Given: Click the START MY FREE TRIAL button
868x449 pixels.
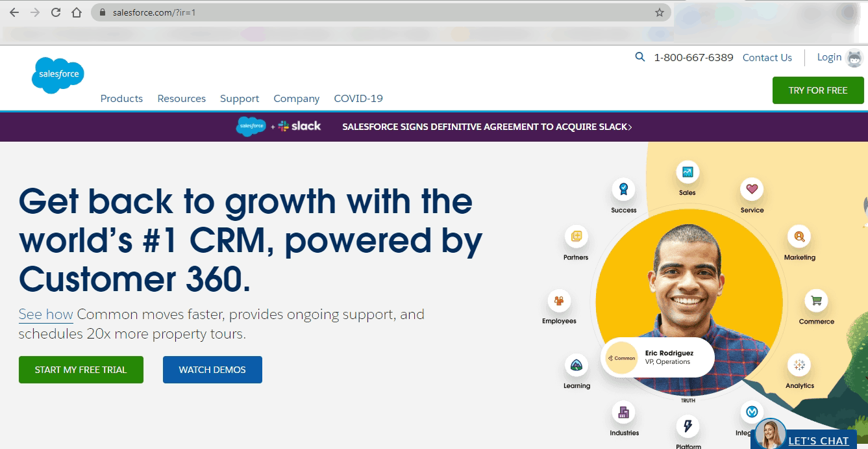Looking at the screenshot, I should coord(81,369).
